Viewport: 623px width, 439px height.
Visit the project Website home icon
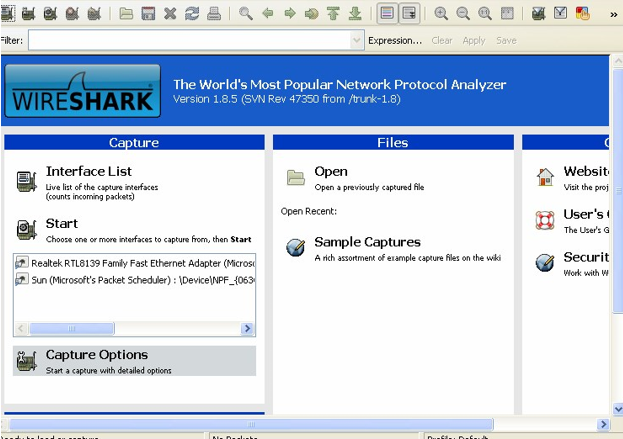(x=545, y=177)
